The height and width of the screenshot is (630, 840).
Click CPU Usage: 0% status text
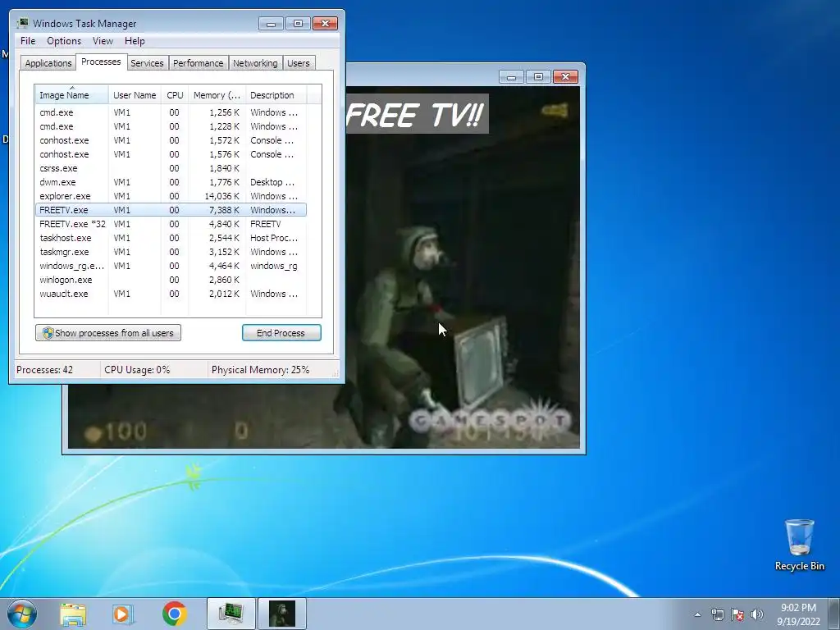click(x=137, y=370)
